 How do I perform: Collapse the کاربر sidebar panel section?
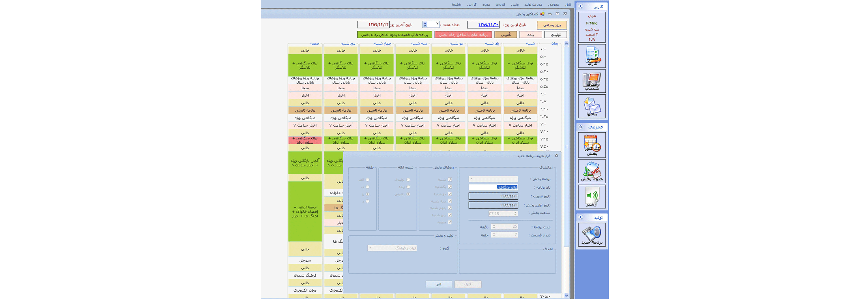click(x=580, y=7)
